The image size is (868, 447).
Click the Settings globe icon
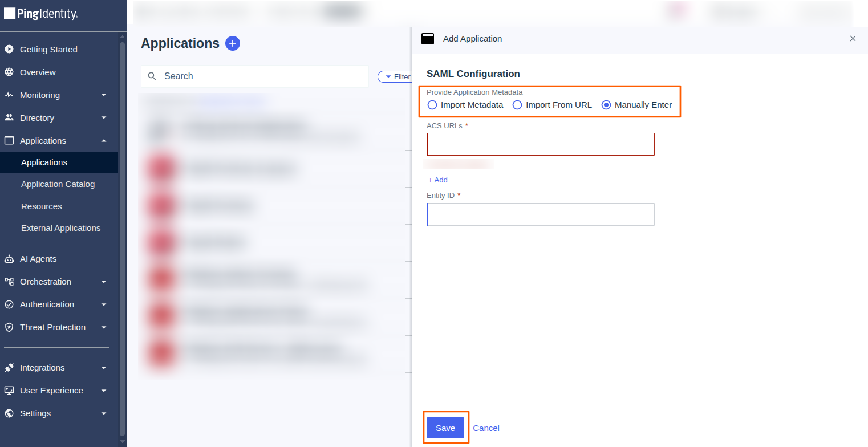[x=9, y=413]
